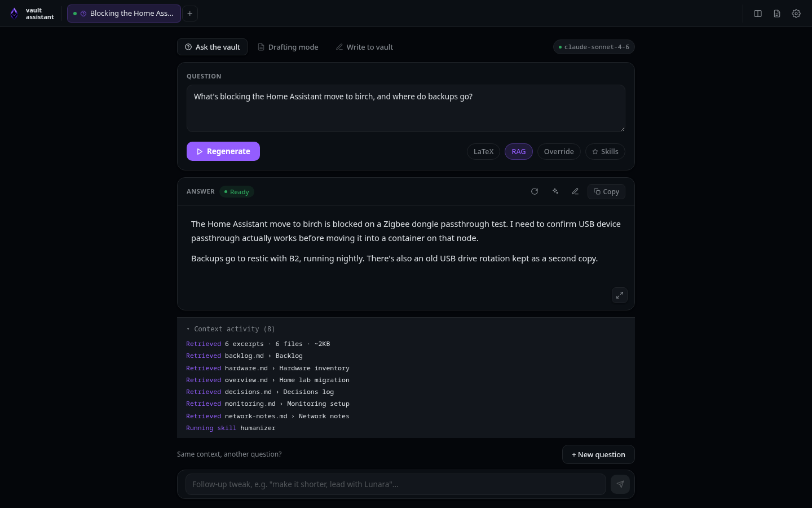
Task: Expand the answer with the fullscreen icon
Action: point(620,295)
